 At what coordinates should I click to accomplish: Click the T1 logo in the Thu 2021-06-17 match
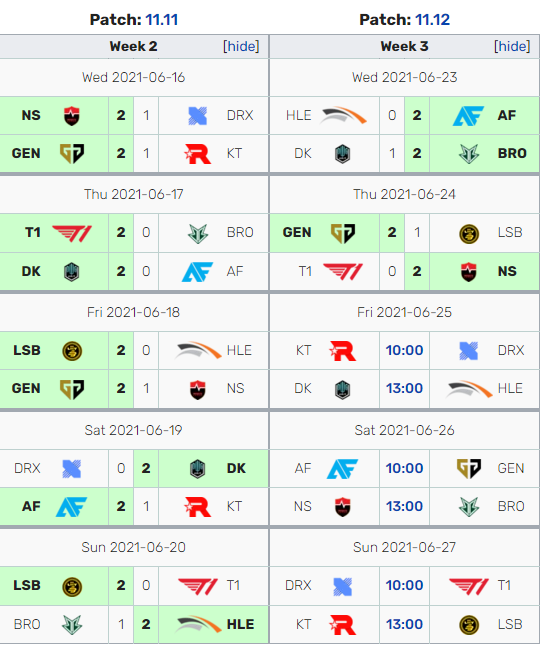click(72, 233)
